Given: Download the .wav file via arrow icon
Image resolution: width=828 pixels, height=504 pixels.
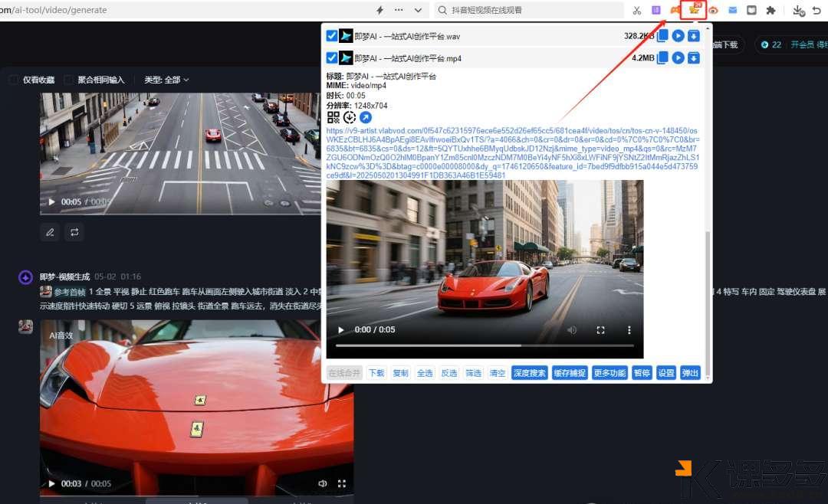Looking at the screenshot, I should tap(694, 35).
